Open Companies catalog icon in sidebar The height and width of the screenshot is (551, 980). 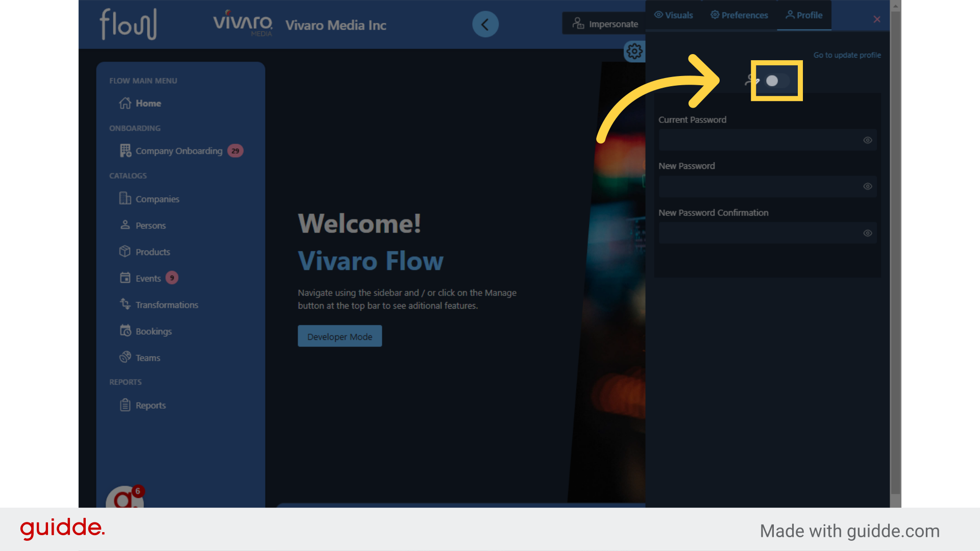[x=125, y=198]
